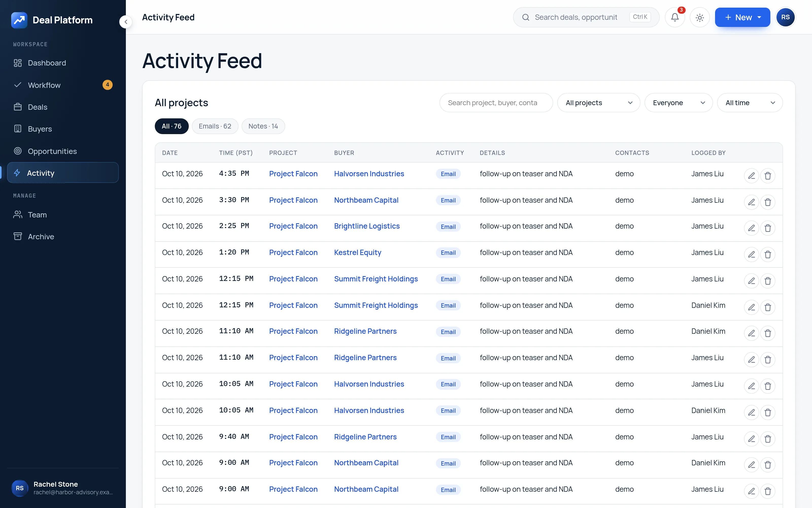Open the Kestrel Equity buyer link
This screenshot has height=508, width=812.
[x=357, y=253]
